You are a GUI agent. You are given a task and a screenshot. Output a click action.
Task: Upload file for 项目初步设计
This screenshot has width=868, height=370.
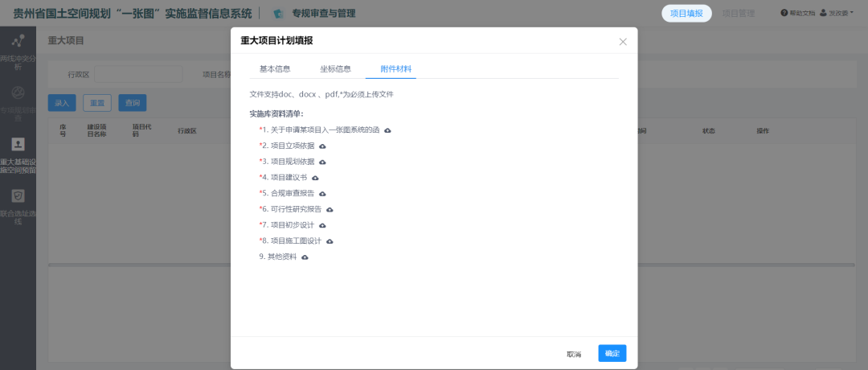click(323, 225)
